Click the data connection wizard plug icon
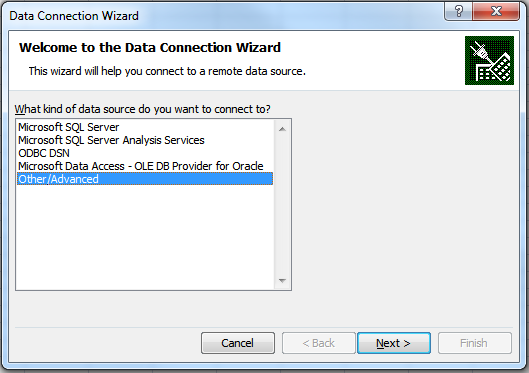The width and height of the screenshot is (529, 373). (489, 60)
